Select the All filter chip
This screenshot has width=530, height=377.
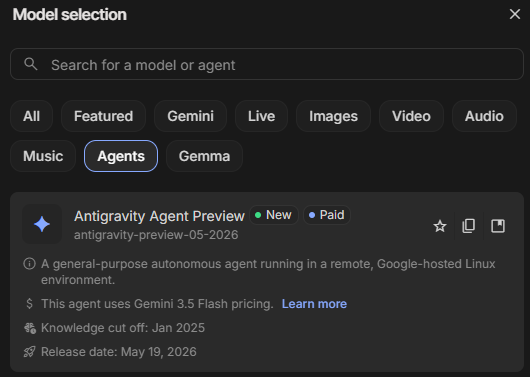point(31,116)
